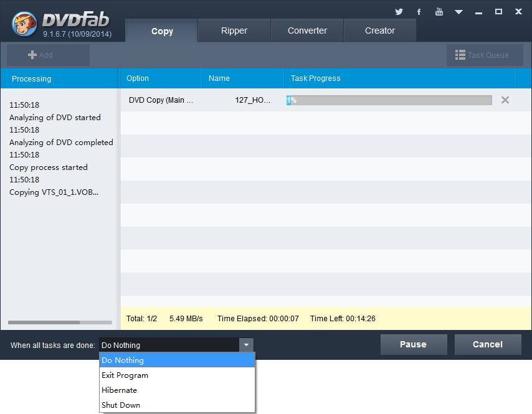Viewport: 532px width, 414px height.
Task: Open the DVDFab YouTube channel icon
Action: click(x=439, y=12)
